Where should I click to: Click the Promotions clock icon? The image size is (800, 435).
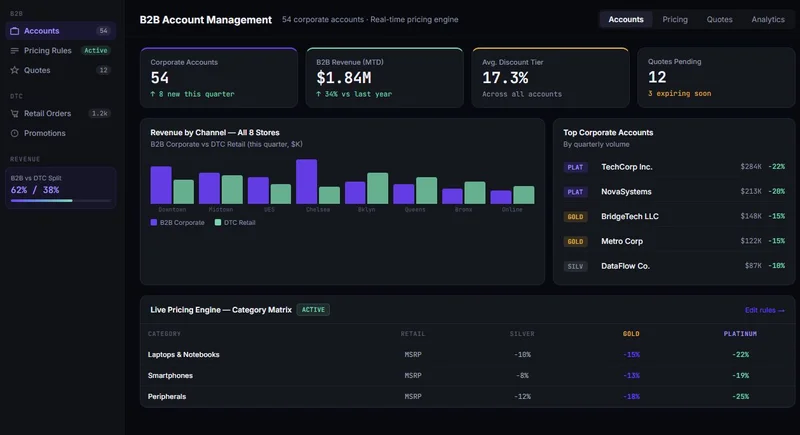click(x=15, y=133)
